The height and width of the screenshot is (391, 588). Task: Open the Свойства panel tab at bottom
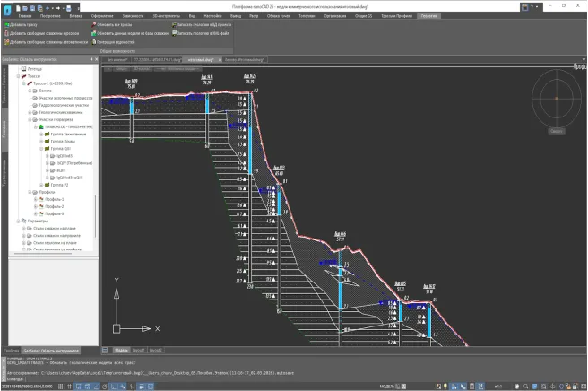[11, 350]
